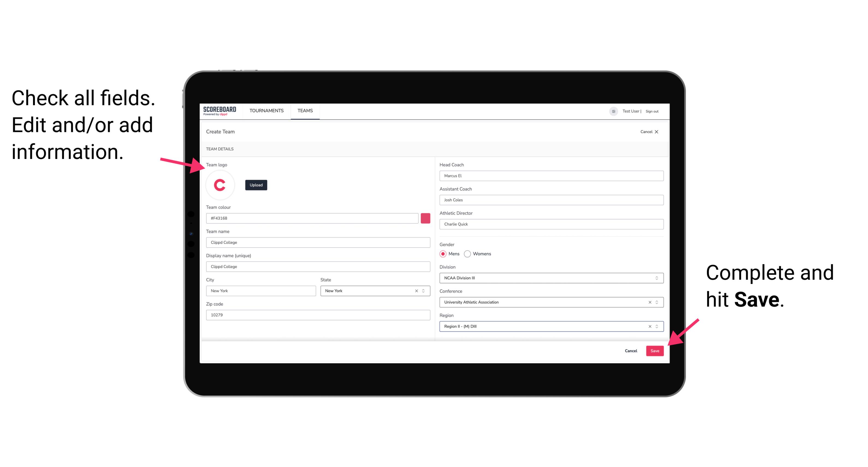
Task: Click the Upload button for team logo
Action: (x=256, y=185)
